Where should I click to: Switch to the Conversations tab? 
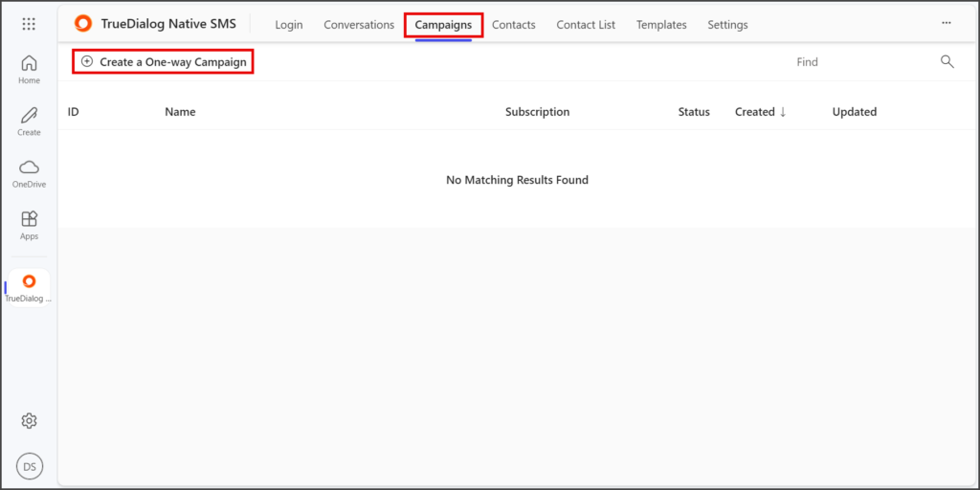[x=359, y=25]
